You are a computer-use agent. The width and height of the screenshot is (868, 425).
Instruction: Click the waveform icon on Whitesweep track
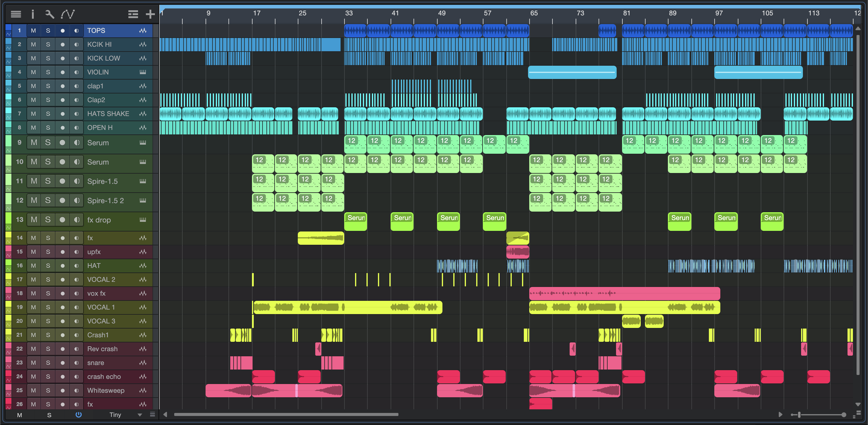[x=143, y=390]
